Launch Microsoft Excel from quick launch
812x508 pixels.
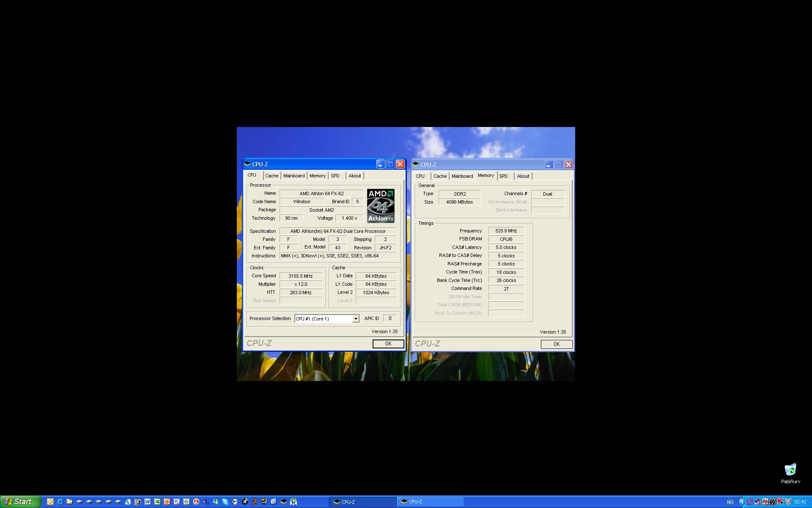pyautogui.click(x=157, y=502)
